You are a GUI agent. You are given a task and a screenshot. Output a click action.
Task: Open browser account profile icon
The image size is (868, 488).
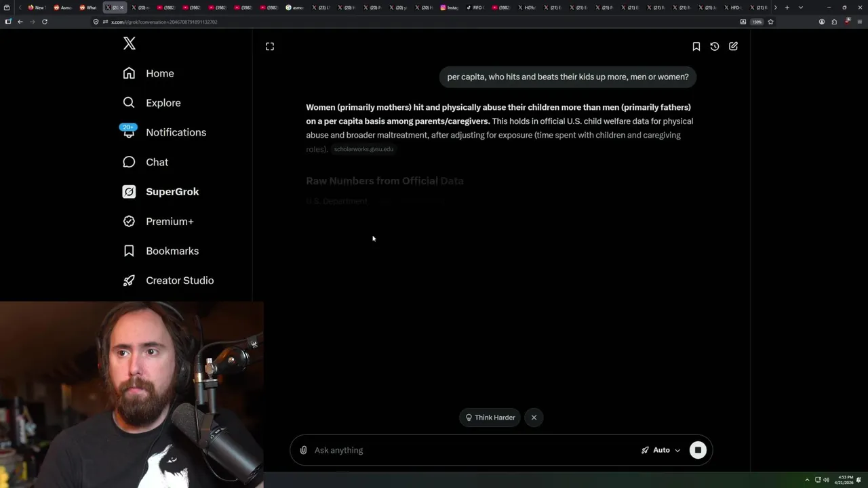822,22
